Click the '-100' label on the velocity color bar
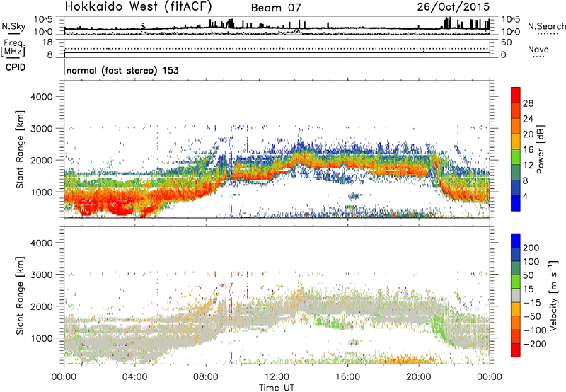The width and height of the screenshot is (566, 392). (x=534, y=330)
